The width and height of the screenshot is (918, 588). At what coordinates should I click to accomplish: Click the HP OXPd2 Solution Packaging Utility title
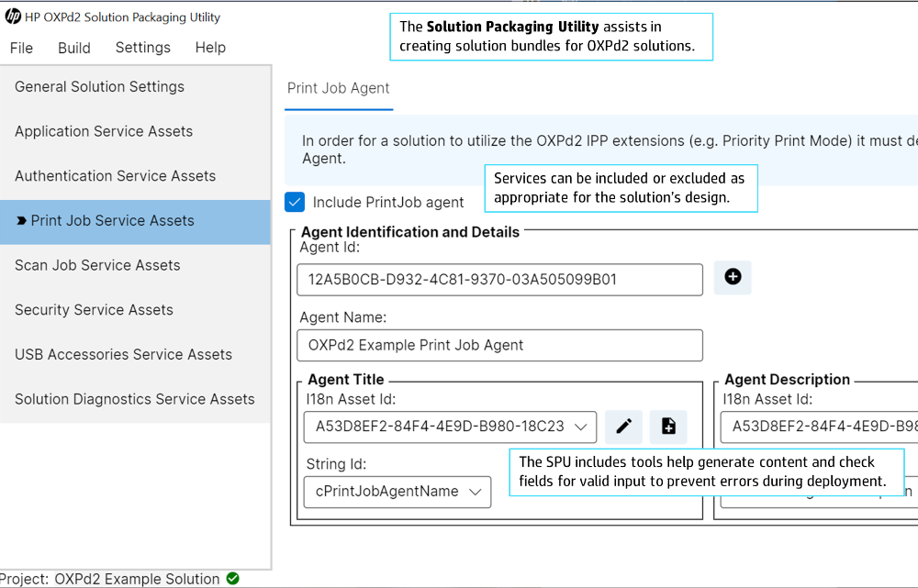click(122, 17)
